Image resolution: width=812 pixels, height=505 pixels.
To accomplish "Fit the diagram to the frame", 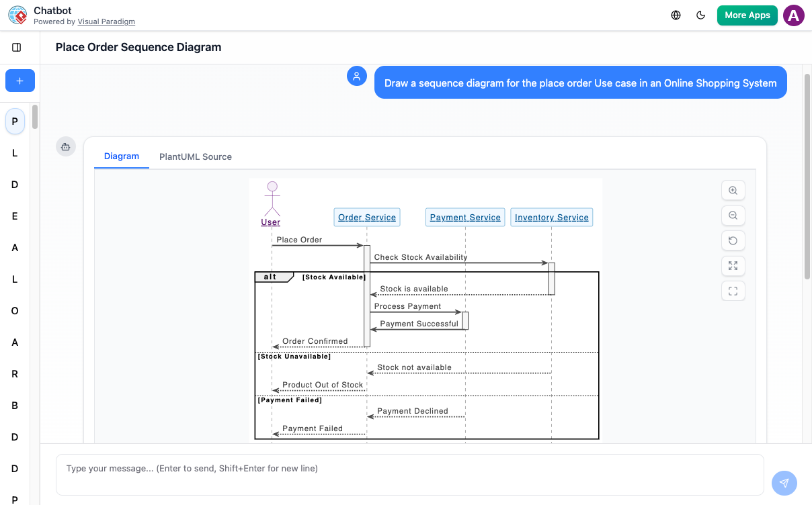I will 733,290.
